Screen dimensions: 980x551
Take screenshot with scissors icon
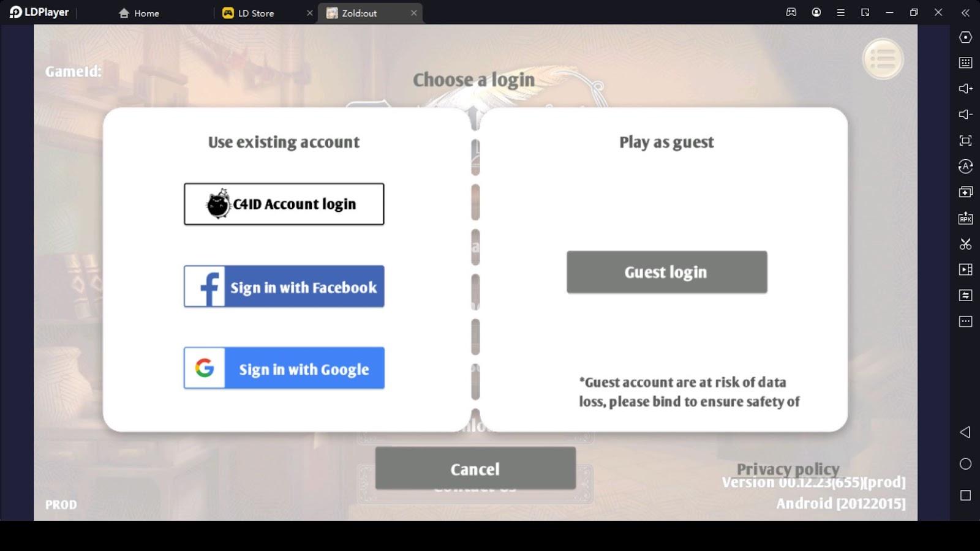965,244
